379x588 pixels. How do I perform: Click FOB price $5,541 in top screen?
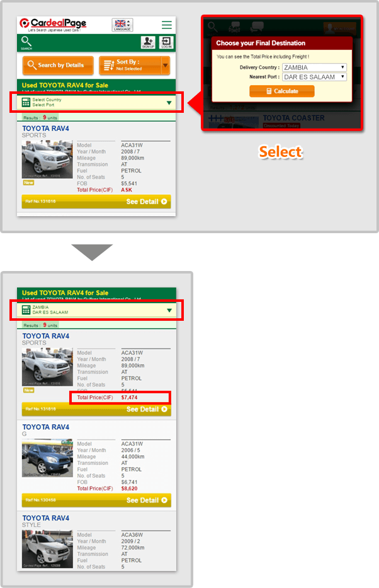click(x=129, y=183)
